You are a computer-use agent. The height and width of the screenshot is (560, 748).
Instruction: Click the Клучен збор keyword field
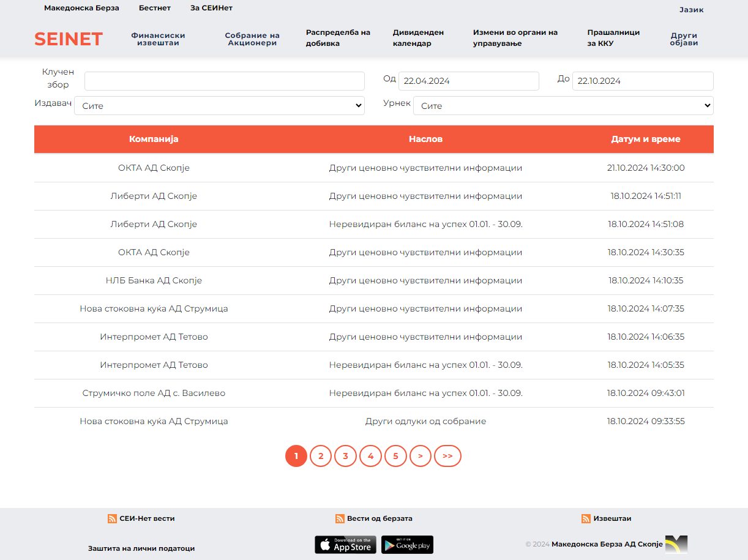pyautogui.click(x=224, y=81)
